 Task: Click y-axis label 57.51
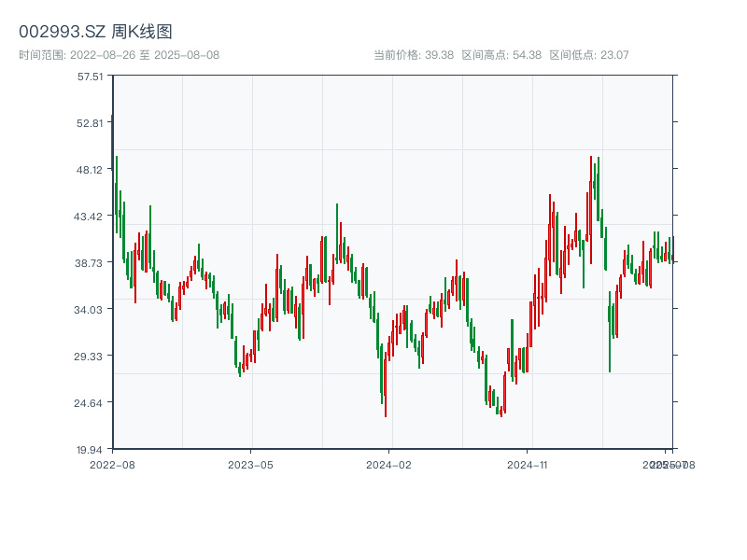[90, 77]
